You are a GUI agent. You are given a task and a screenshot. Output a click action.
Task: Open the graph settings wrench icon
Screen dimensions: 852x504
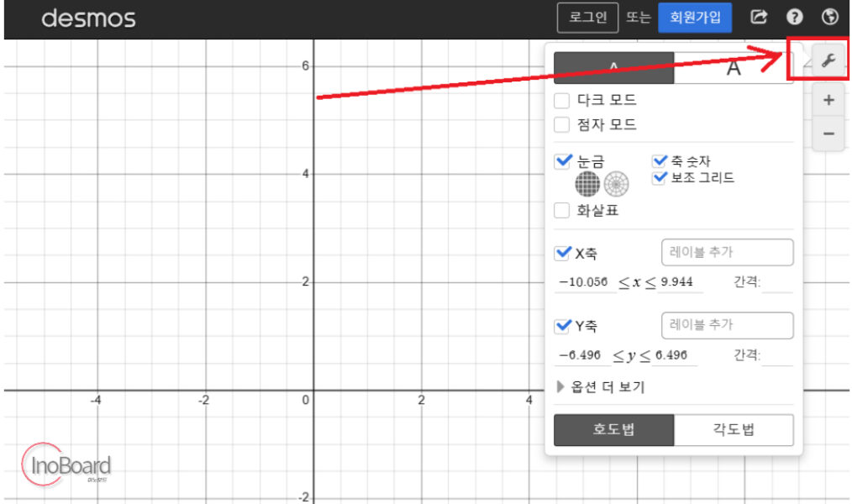pyautogui.click(x=828, y=60)
